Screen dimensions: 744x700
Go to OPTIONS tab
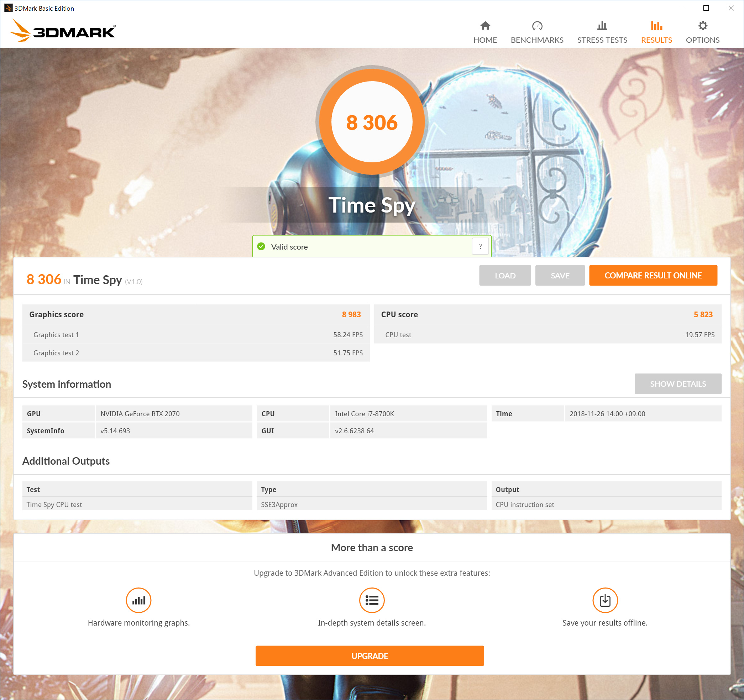(702, 32)
